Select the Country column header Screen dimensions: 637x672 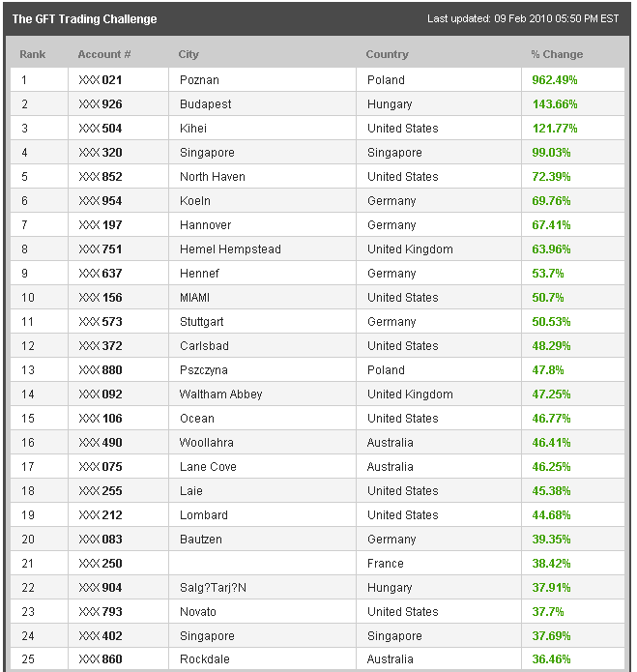click(x=387, y=54)
